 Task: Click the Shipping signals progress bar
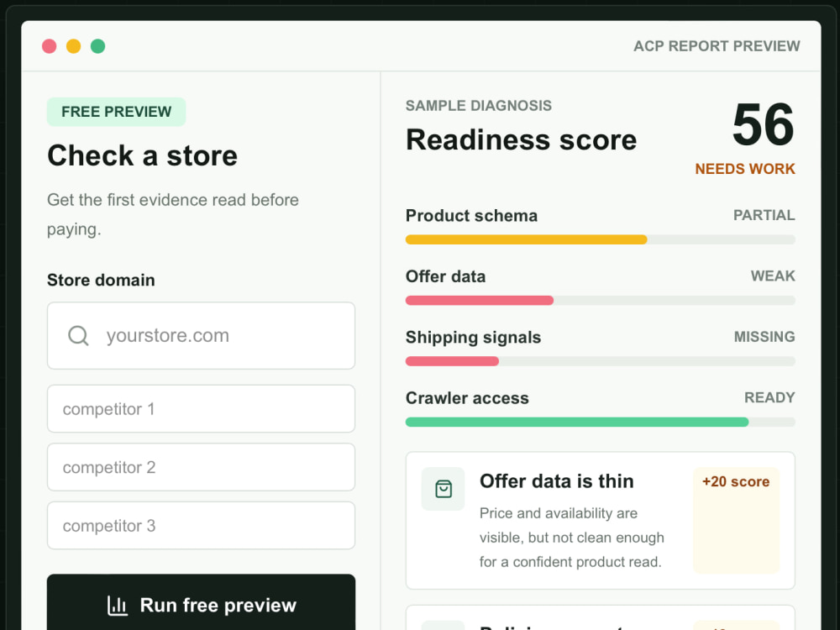pyautogui.click(x=600, y=361)
